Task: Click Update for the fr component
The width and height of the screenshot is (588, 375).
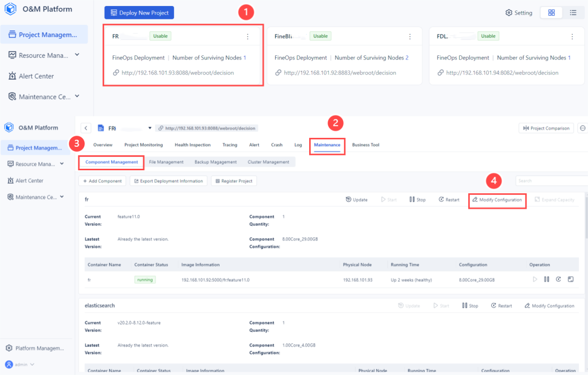Action: (357, 200)
